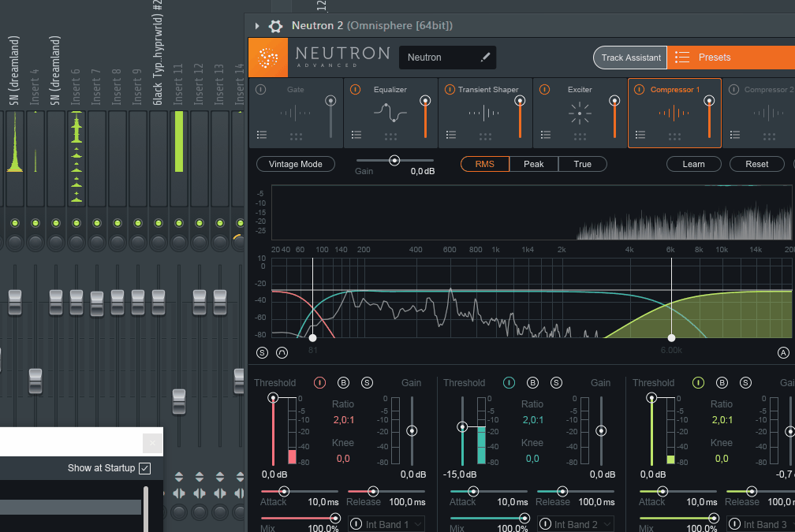Select the Exciter module tab

tap(580, 113)
